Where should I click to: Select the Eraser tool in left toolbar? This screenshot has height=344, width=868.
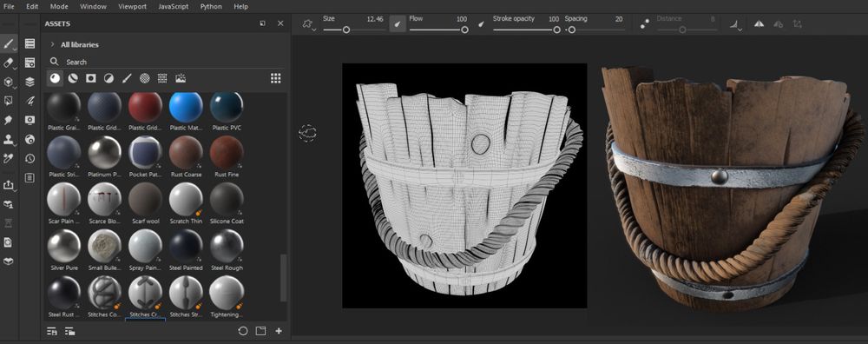tap(9, 63)
